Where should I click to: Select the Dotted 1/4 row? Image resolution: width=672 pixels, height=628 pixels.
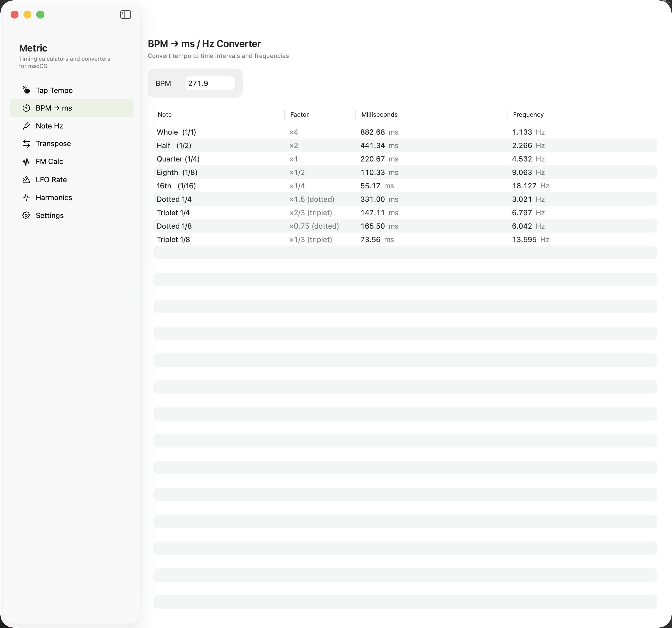(304, 199)
